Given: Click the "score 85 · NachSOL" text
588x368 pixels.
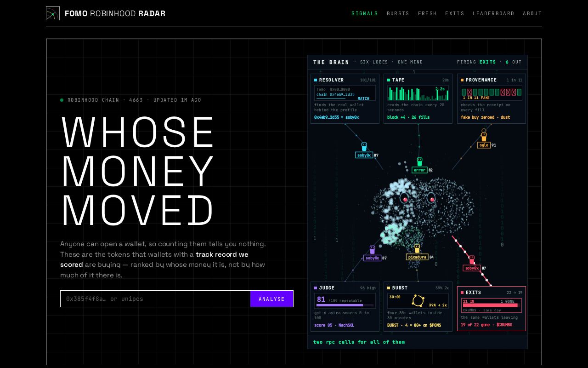Looking at the screenshot, I should point(334,325).
